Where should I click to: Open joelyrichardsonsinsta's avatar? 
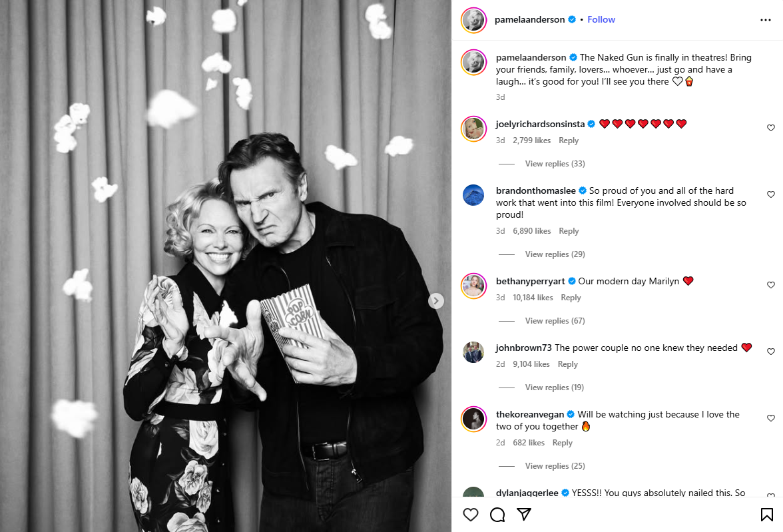point(474,129)
